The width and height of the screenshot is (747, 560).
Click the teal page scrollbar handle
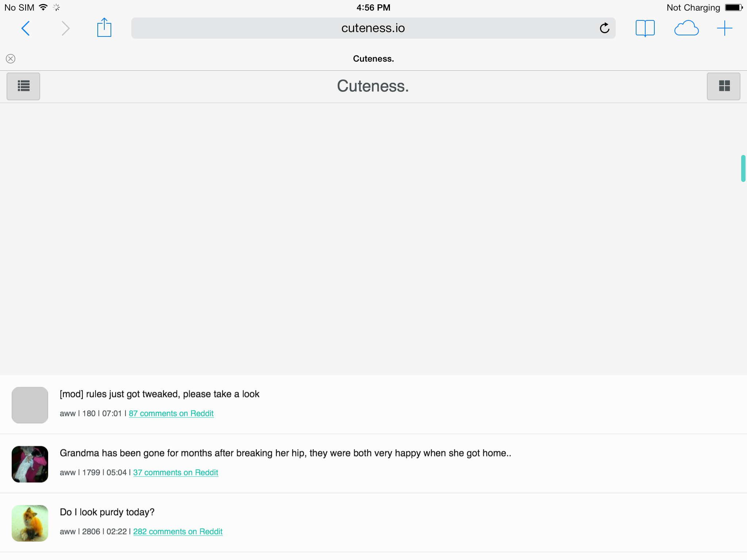tap(743, 168)
